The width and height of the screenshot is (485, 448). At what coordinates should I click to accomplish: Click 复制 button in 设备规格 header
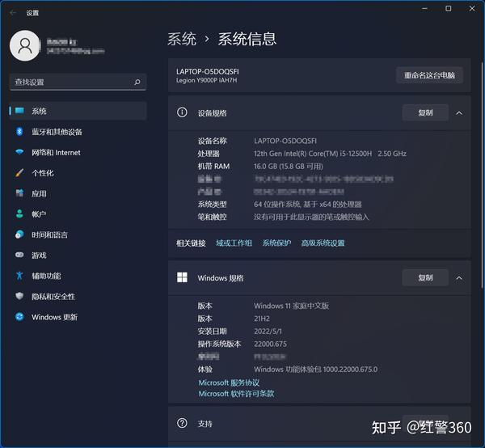tap(425, 112)
